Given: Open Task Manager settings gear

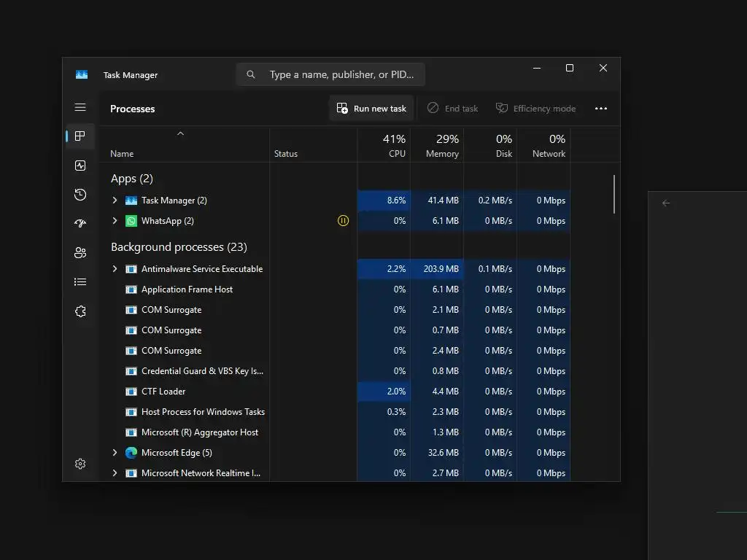Looking at the screenshot, I should pos(80,464).
